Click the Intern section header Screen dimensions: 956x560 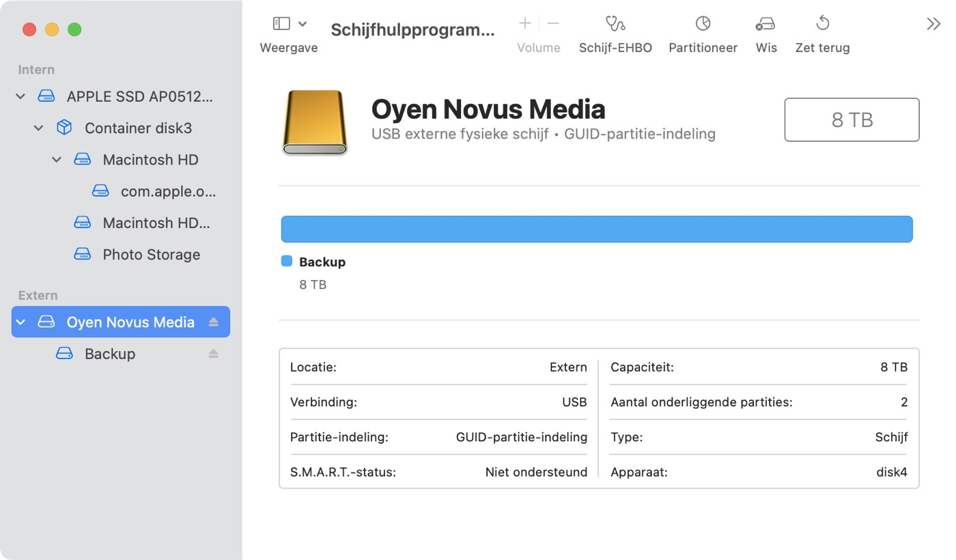(x=36, y=70)
